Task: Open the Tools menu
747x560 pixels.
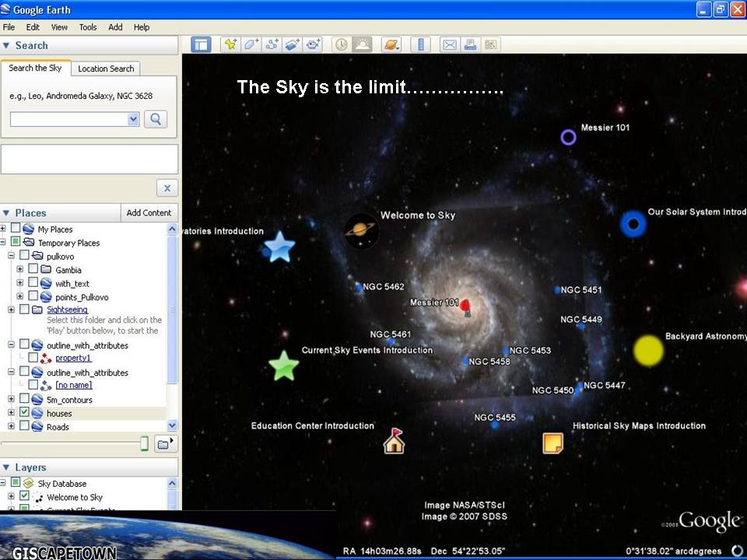Action: [x=88, y=27]
